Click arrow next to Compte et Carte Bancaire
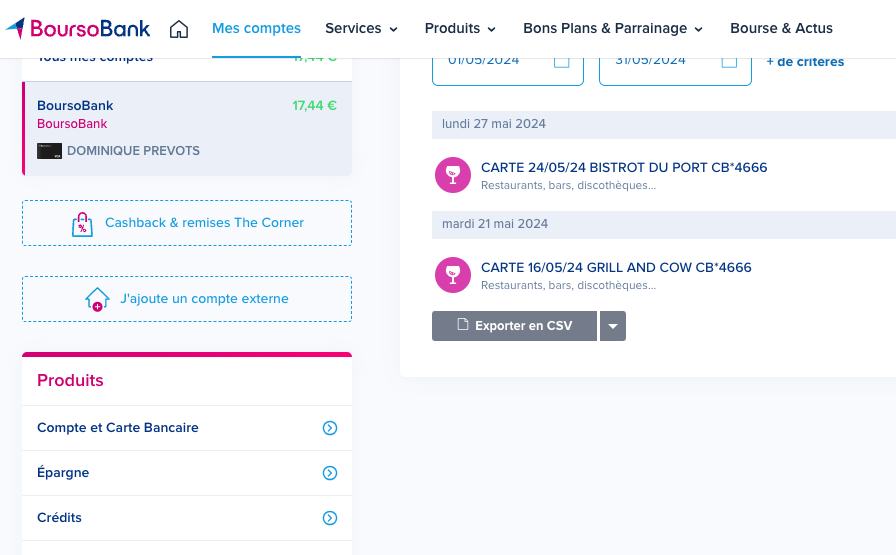The image size is (896, 555). [x=330, y=428]
